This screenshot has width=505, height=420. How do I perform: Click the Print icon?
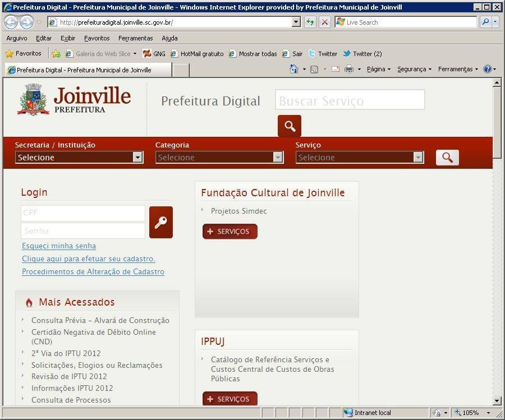pyautogui.click(x=349, y=69)
